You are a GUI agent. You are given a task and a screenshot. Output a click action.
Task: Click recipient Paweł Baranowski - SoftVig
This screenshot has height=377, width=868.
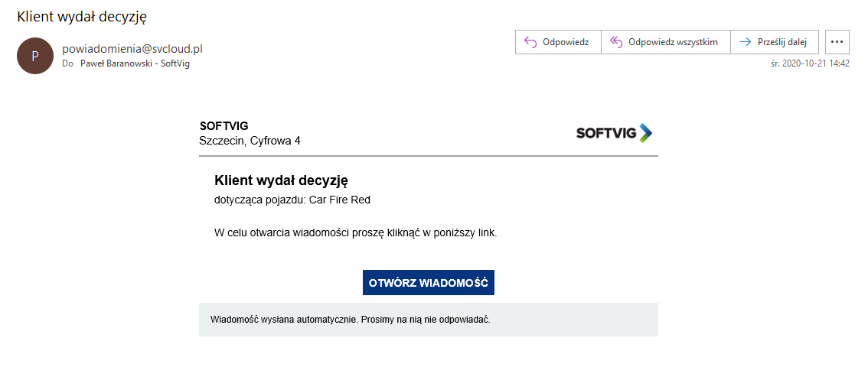click(135, 63)
